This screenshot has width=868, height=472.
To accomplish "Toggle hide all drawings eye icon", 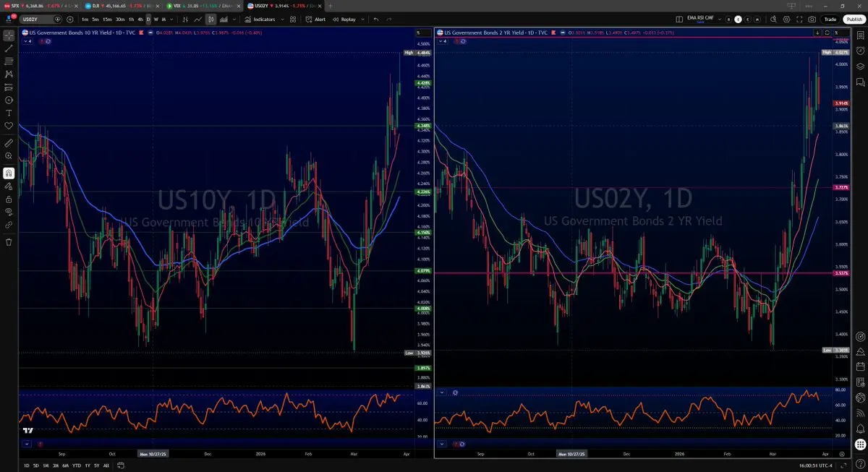I will (x=9, y=212).
